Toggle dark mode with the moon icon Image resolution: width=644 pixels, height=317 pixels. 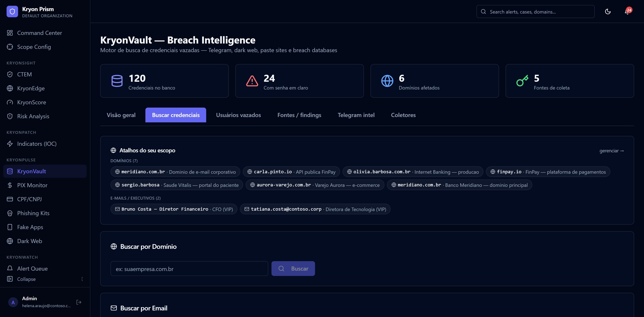(x=608, y=12)
